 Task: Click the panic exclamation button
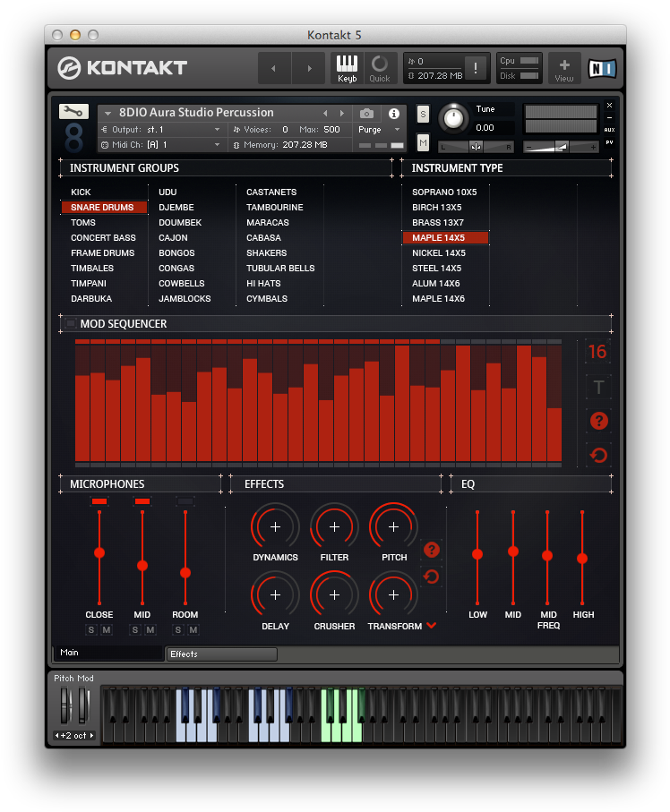(x=475, y=68)
